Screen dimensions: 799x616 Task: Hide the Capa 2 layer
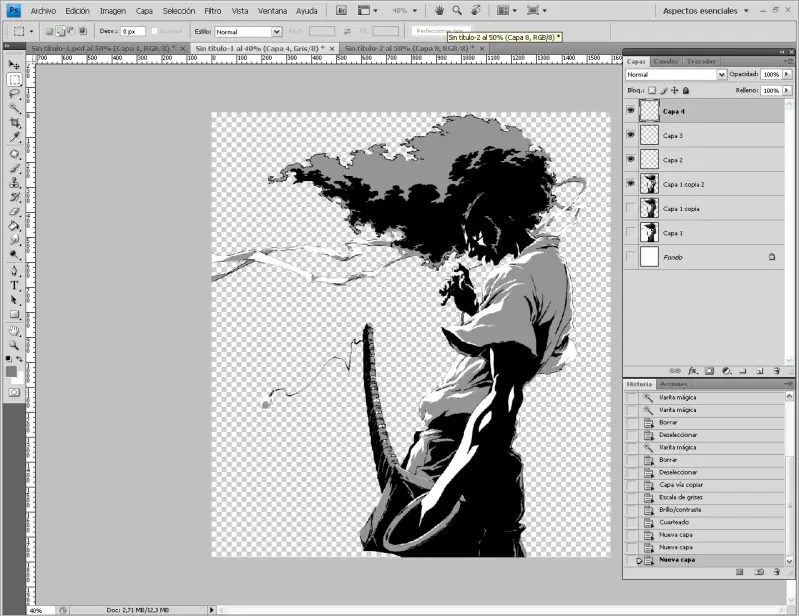pos(631,159)
